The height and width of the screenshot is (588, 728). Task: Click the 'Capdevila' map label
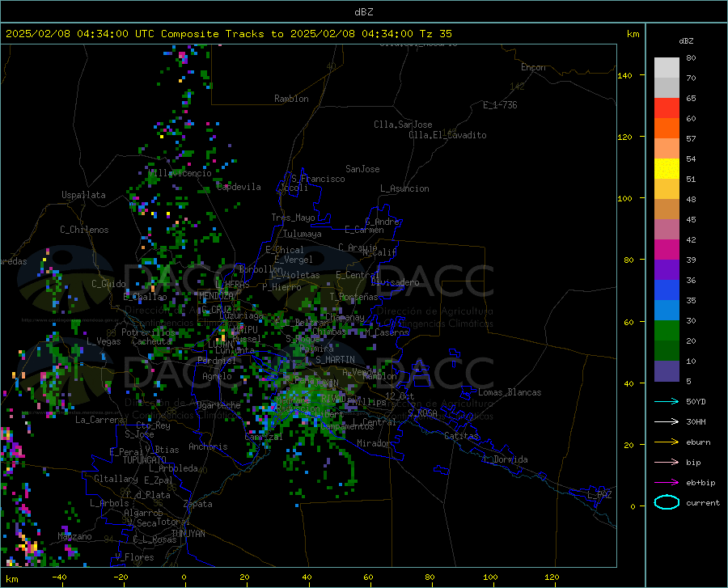pos(239,187)
